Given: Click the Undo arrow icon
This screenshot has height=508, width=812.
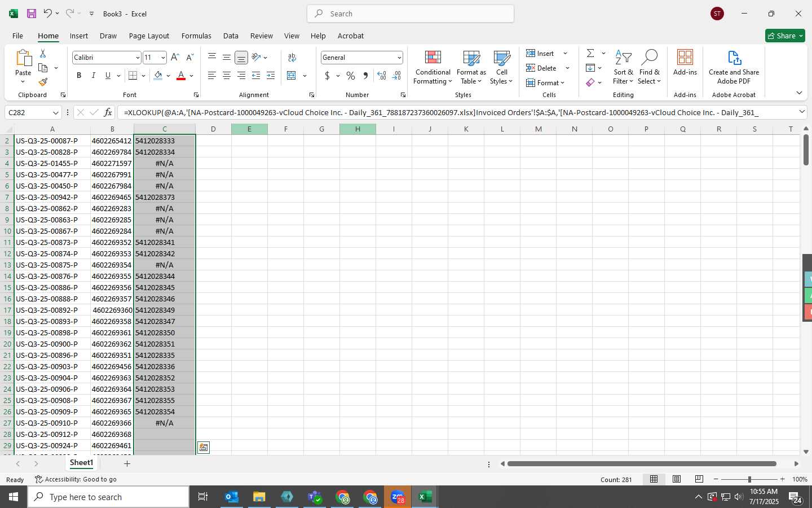Looking at the screenshot, I should tap(48, 14).
